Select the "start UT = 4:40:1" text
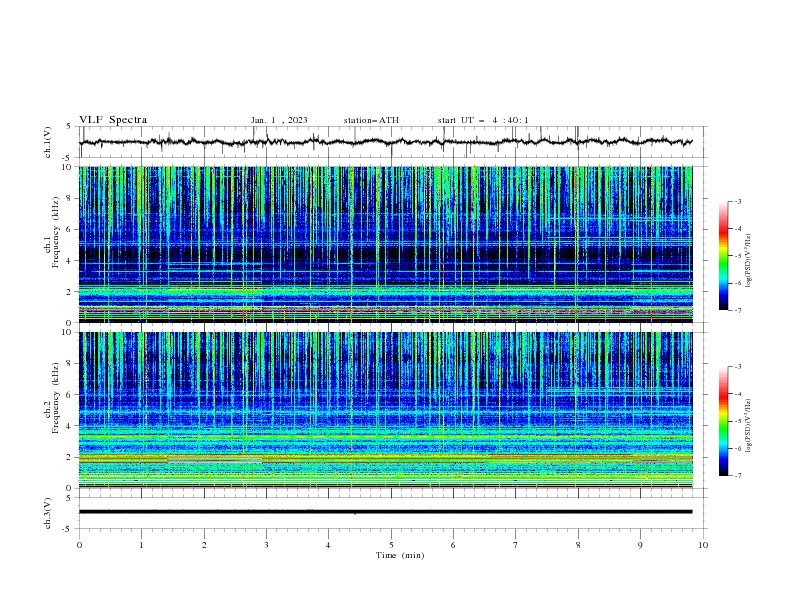Screen dimensions: 792x612 click(483, 120)
